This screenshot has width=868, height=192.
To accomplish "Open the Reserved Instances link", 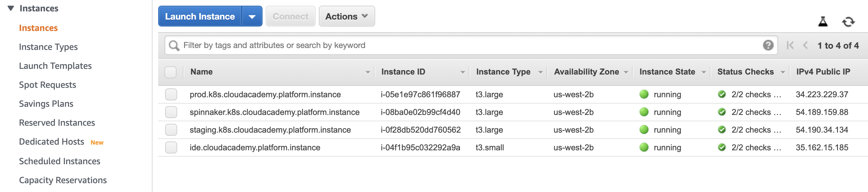I will tap(57, 123).
